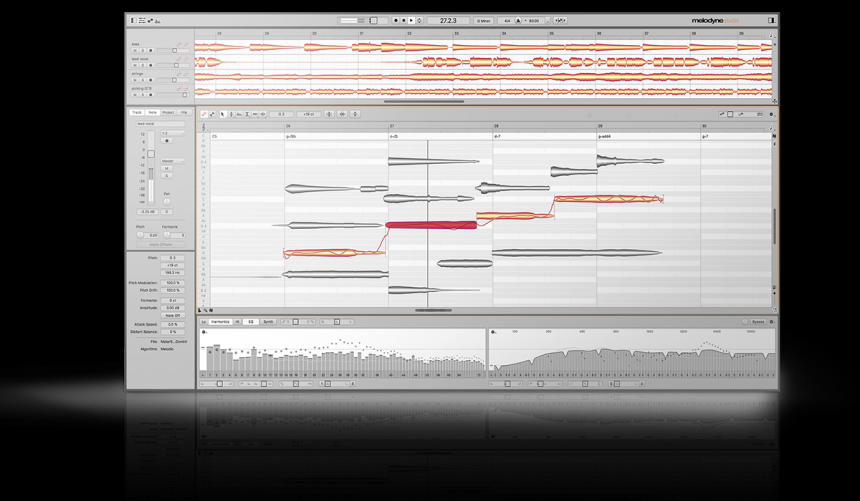Click the leveling macro button
Viewport: 860px width, 501px height.
(355, 114)
